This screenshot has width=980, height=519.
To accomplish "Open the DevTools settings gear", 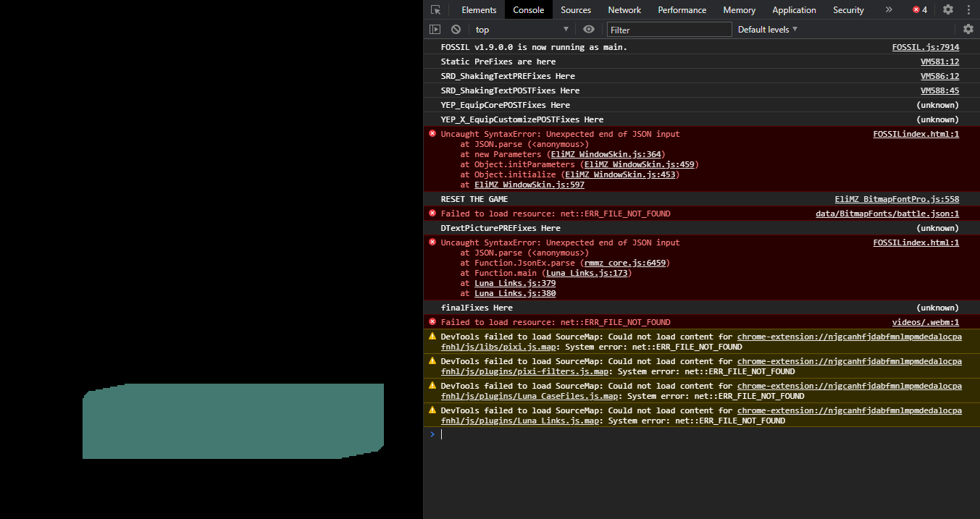I will [x=948, y=10].
